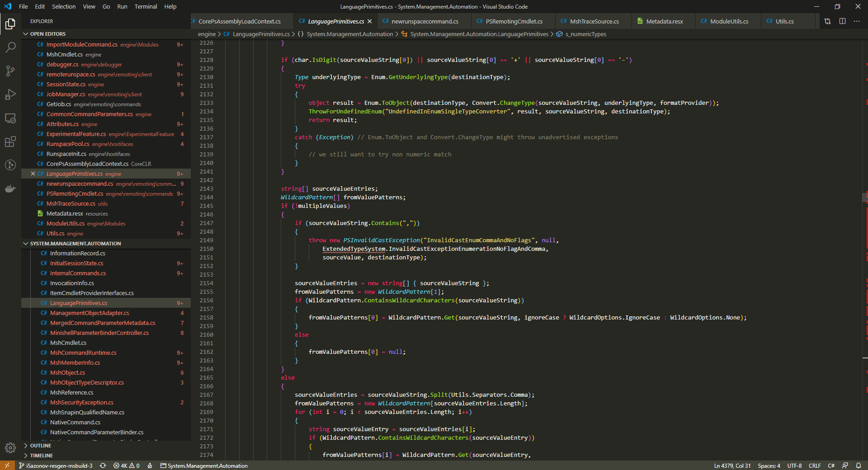Click the Ln 4379, Col 31 indicator
Screen dimensions: 868x470
732,465
